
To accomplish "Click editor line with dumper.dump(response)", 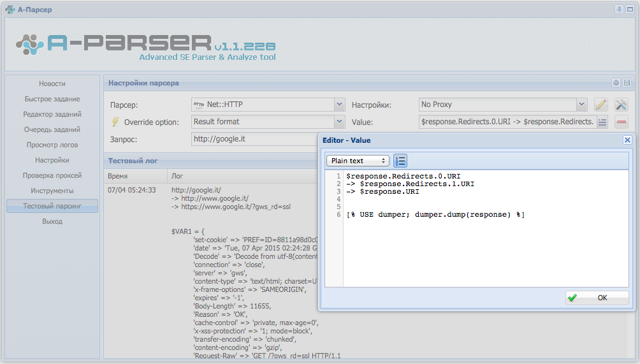I will 435,215.
